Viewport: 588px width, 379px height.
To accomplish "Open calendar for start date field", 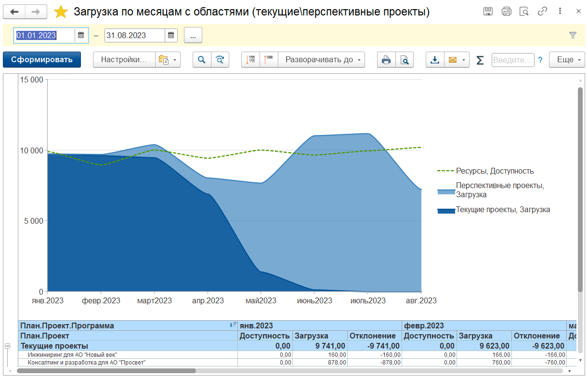I will point(81,35).
